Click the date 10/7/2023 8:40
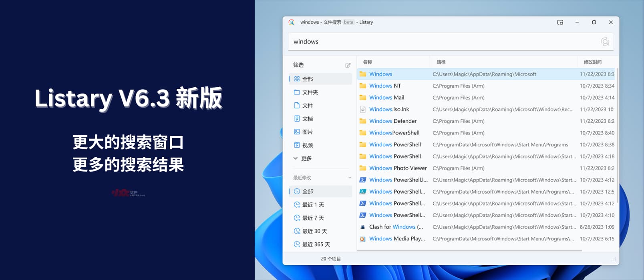The image size is (644, 280). coord(597,133)
